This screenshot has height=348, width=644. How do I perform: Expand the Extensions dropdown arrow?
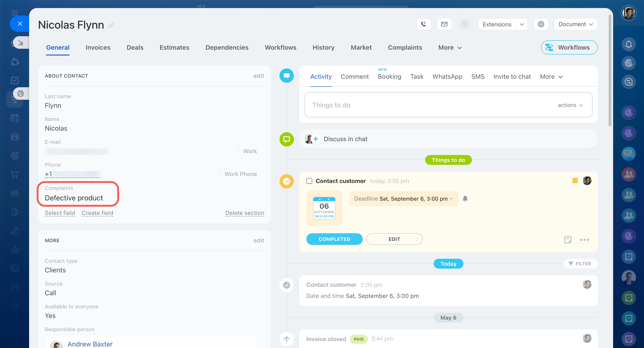click(522, 24)
